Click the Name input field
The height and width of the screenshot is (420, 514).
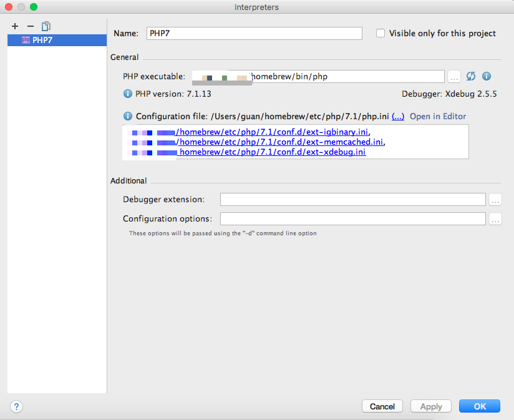(255, 34)
